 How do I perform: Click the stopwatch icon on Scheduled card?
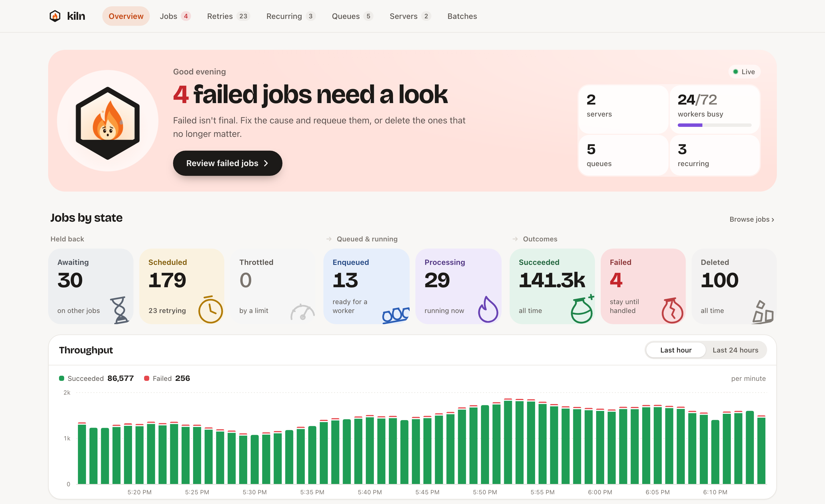[210, 309]
